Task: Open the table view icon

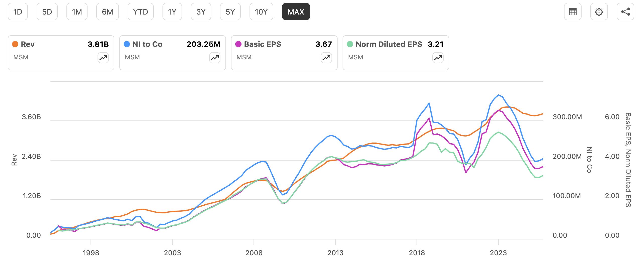Action: pos(573,12)
